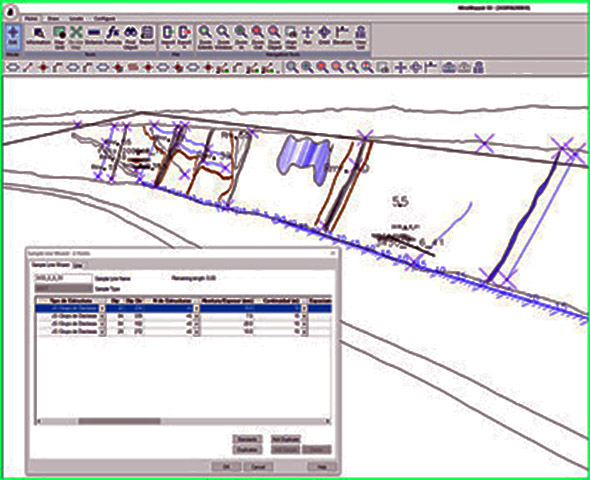Click the Sample Line Name input field

63,278
